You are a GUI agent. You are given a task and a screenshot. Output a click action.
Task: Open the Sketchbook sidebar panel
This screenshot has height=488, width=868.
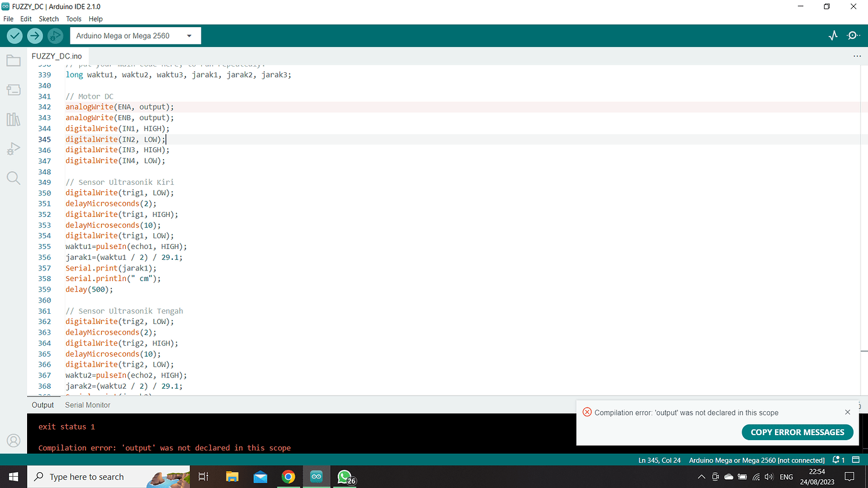(x=13, y=60)
